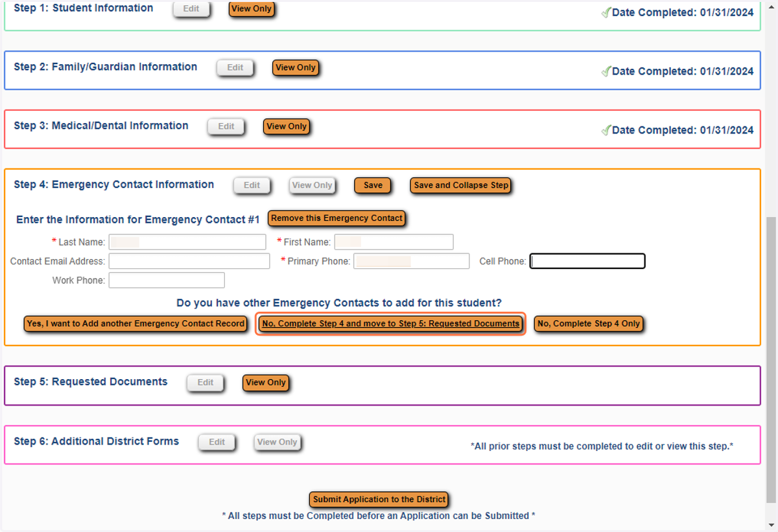This screenshot has width=778, height=532.
Task: Click the Primary Phone field
Action: point(412,261)
